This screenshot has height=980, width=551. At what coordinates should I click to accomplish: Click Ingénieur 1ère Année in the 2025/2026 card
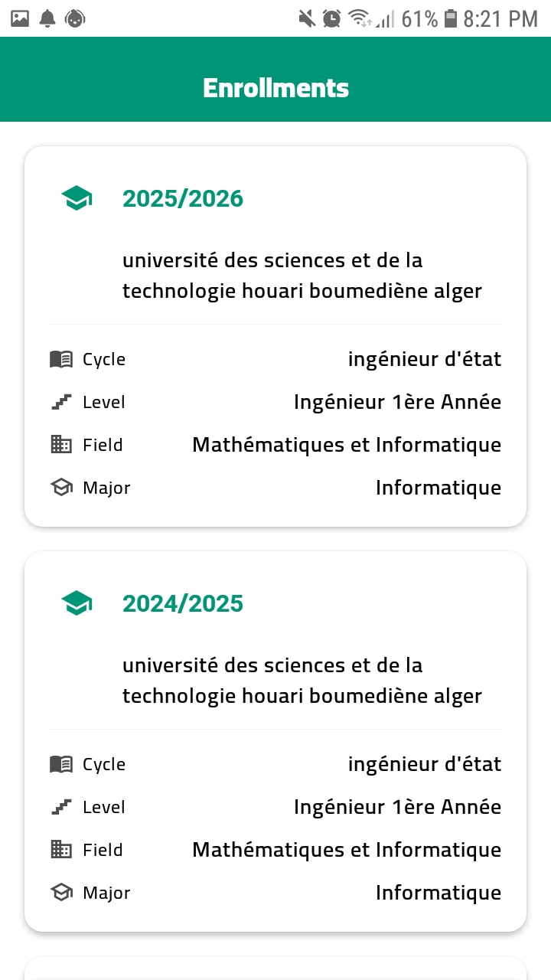(397, 402)
